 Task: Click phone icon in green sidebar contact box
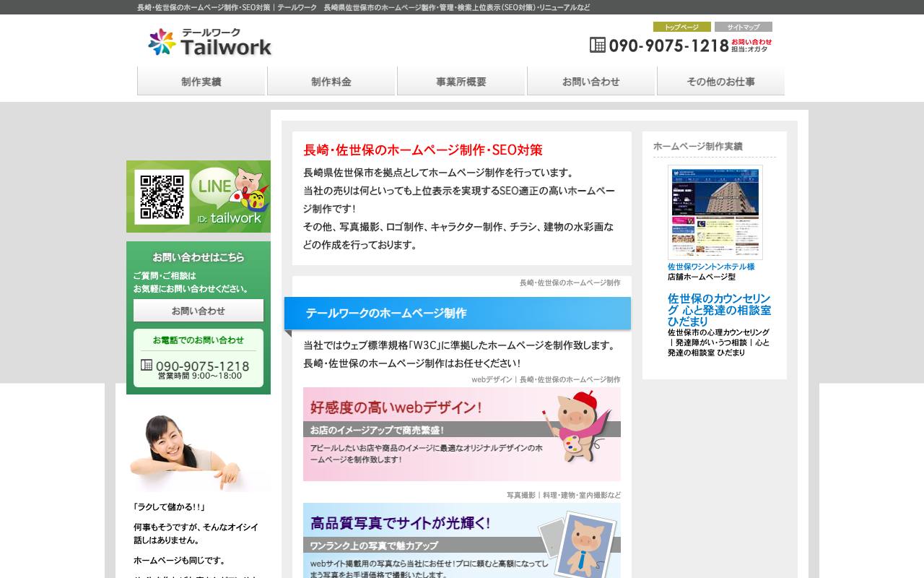pyautogui.click(x=147, y=365)
